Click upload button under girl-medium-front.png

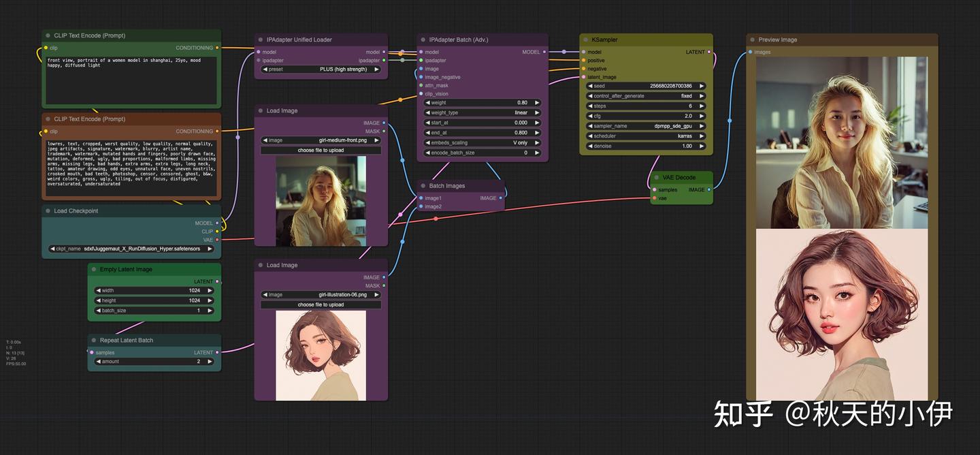(321, 151)
